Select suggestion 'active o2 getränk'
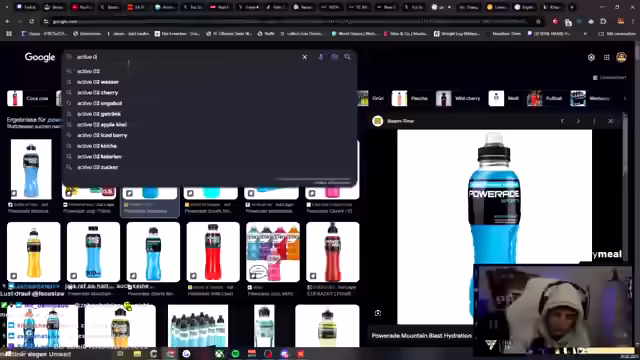 coord(209,114)
